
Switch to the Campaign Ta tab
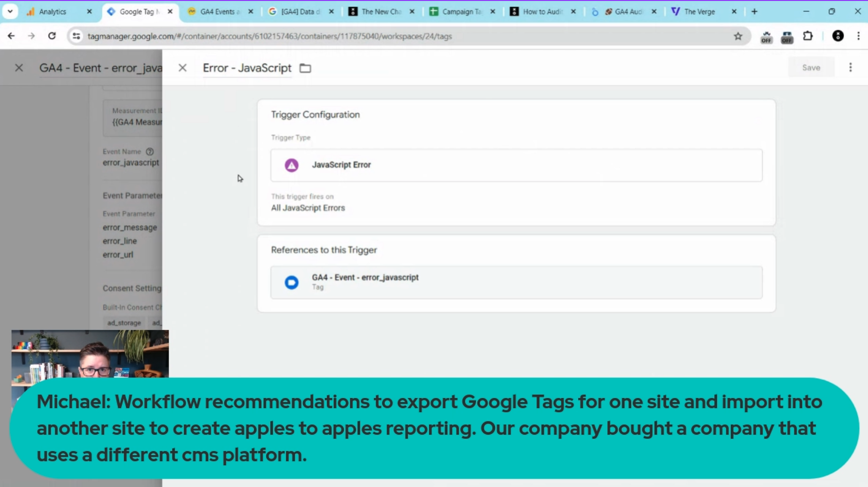click(461, 11)
